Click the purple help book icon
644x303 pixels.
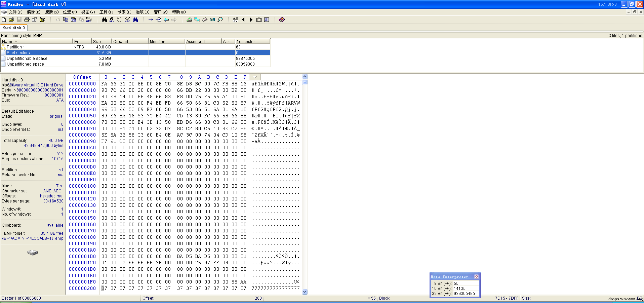pos(282,20)
